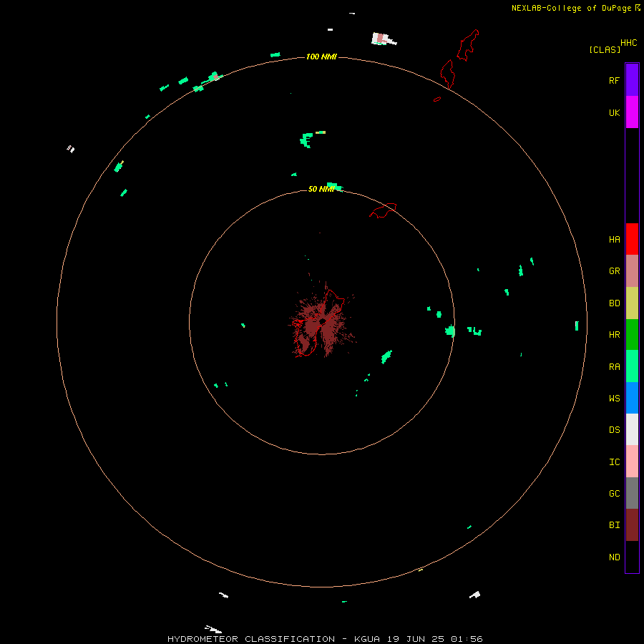Click the KGUA radar site identifier
The height and width of the screenshot is (644, 644).
[367, 639]
